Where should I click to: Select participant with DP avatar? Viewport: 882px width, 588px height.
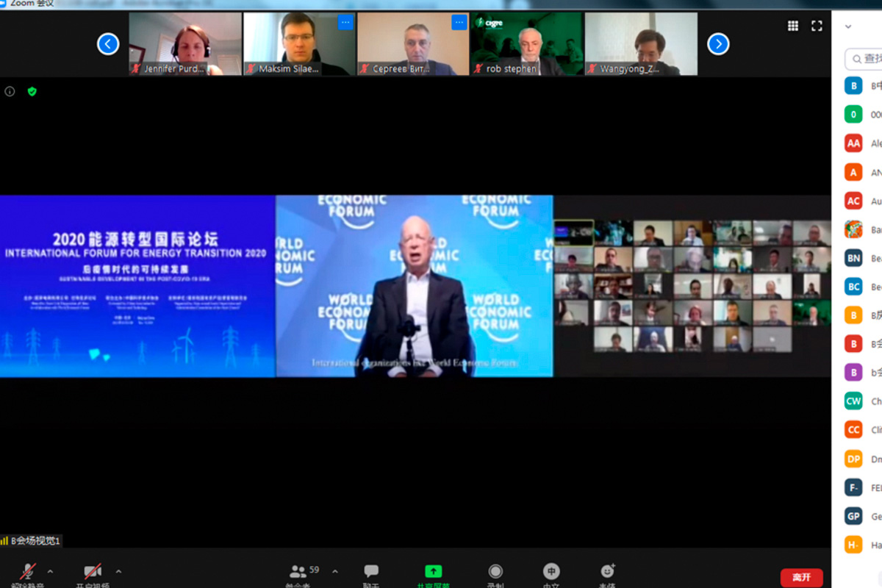tap(853, 459)
